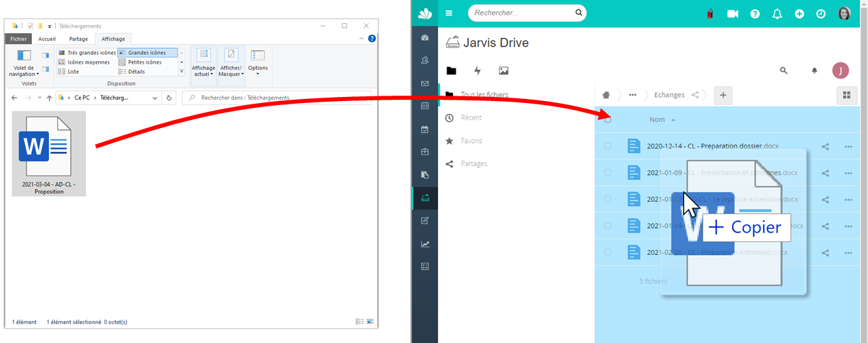Click the small black bell in Drive
The height and width of the screenshot is (343, 868).
pyautogui.click(x=814, y=70)
